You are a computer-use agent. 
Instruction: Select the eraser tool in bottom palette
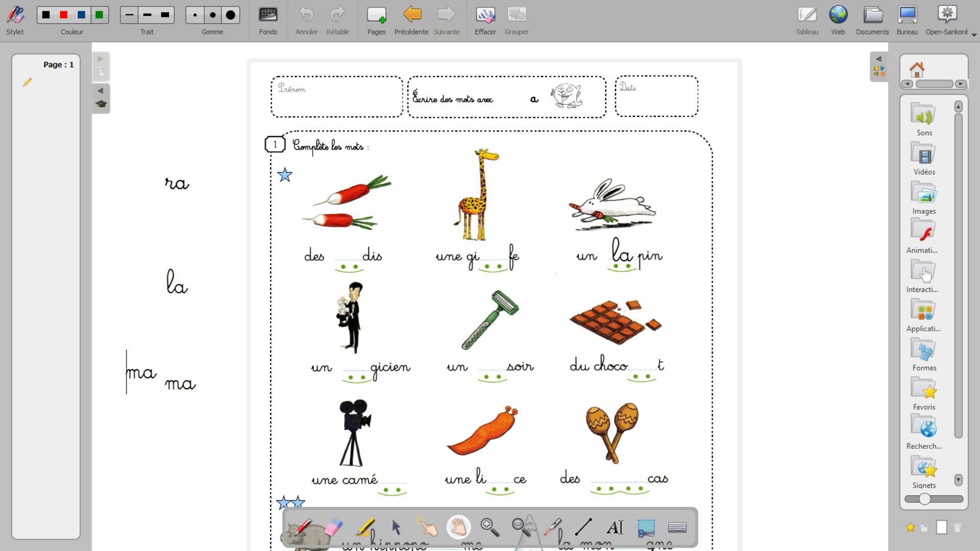(x=334, y=527)
